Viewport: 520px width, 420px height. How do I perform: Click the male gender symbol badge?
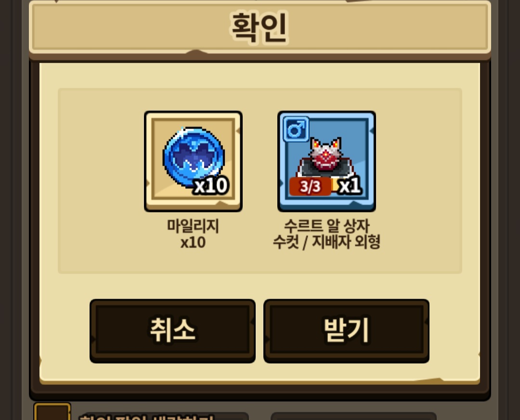coord(296,129)
